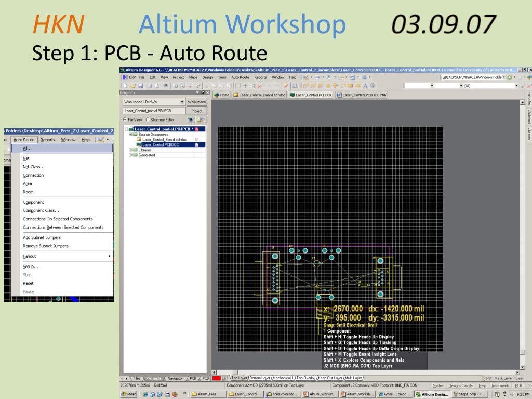Open the Navigator panel tab
The image size is (532, 399).
point(175,378)
